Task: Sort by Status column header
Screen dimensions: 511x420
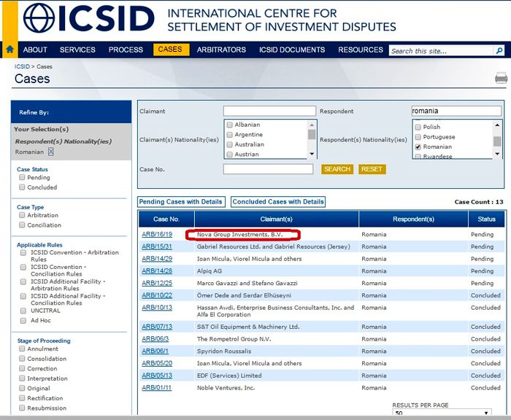Action: pyautogui.click(x=487, y=219)
